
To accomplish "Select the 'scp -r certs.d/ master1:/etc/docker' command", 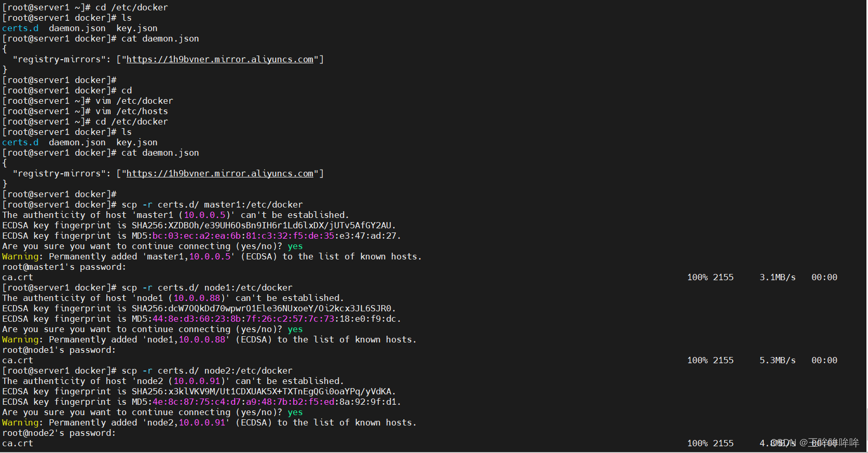I will tap(212, 205).
